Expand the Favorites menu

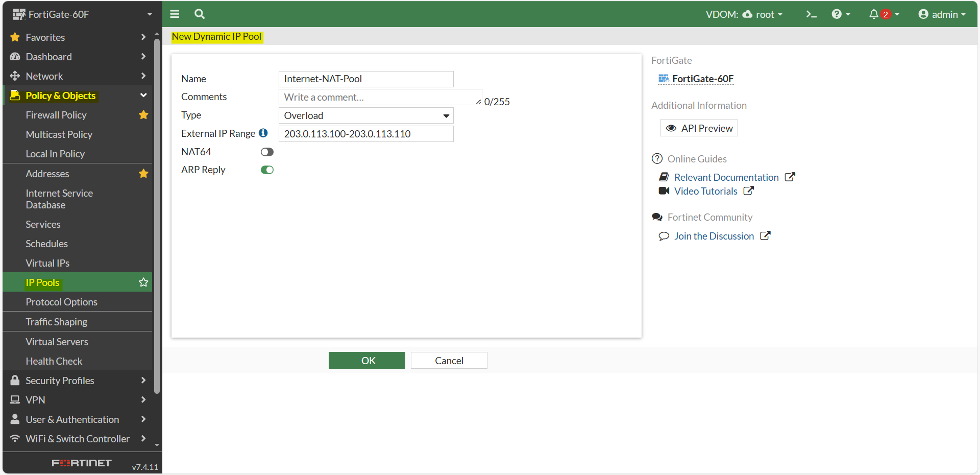pos(78,37)
